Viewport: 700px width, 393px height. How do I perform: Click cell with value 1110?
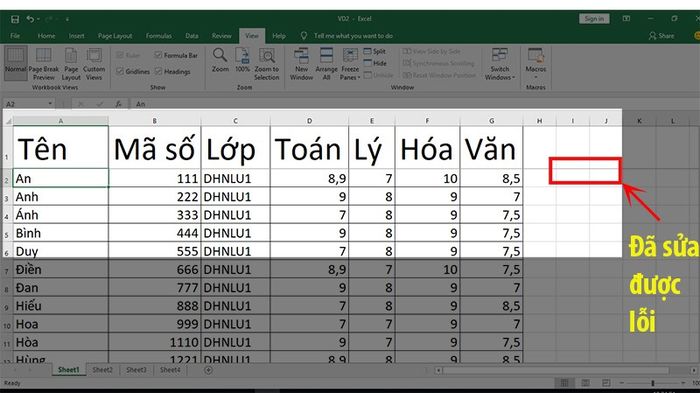point(154,343)
